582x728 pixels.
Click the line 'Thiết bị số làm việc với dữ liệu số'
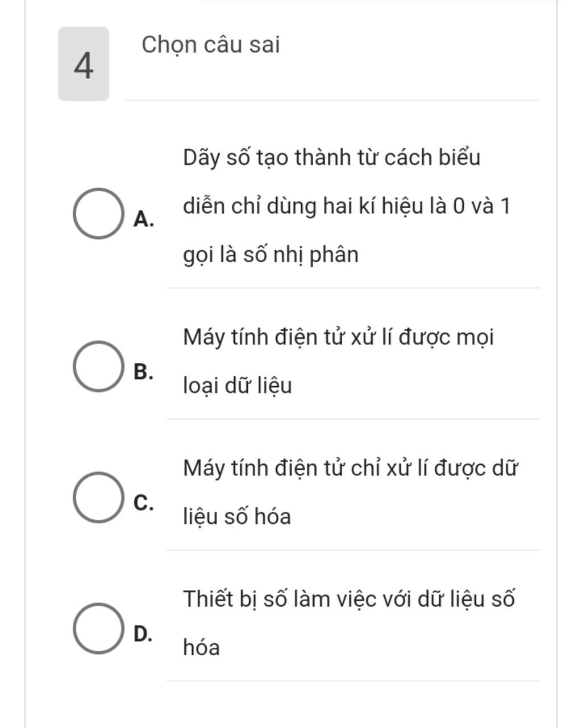point(349,599)
